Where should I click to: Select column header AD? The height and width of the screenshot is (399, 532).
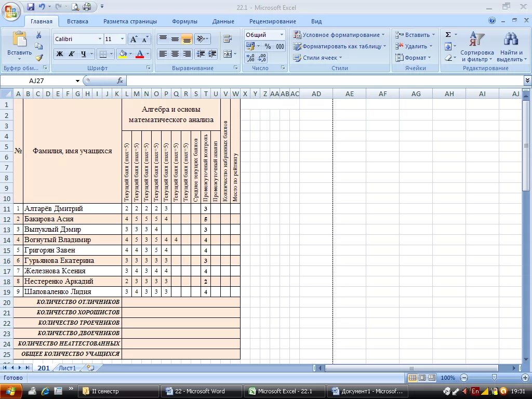point(316,94)
